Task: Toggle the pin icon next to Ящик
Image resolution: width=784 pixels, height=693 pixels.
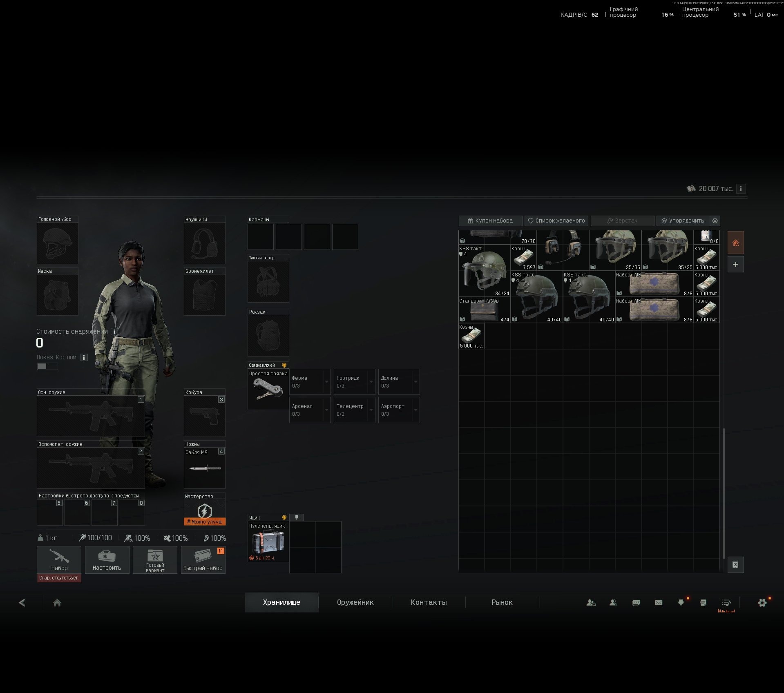Action: point(297,517)
